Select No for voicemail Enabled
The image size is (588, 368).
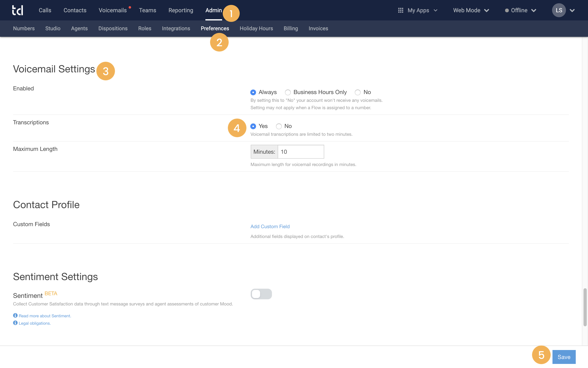click(x=358, y=92)
